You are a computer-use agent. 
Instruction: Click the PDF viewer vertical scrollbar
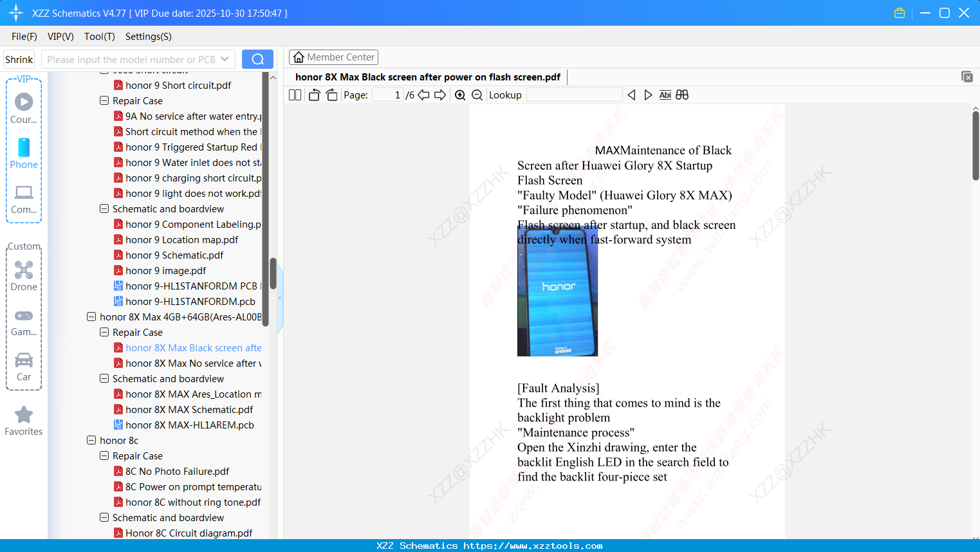coord(975,146)
